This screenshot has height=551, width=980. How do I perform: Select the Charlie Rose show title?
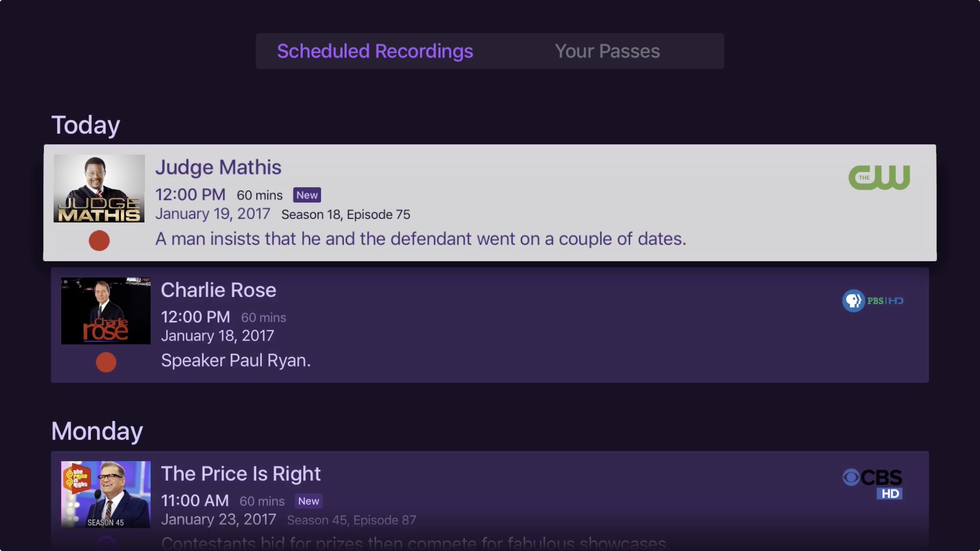[218, 290]
